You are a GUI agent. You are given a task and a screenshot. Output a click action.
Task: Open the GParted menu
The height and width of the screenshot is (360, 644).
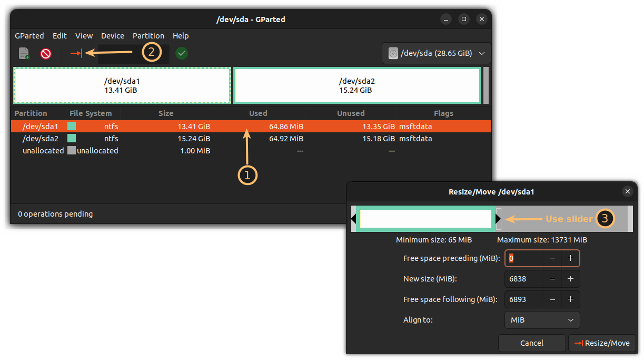click(29, 35)
